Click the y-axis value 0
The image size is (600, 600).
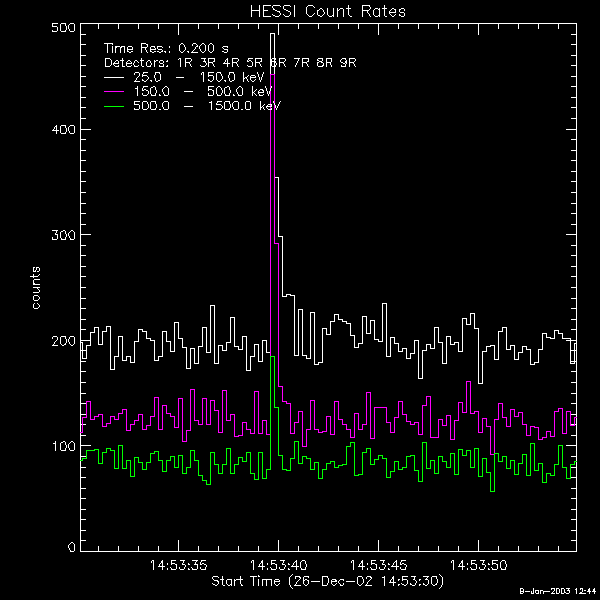(72, 548)
